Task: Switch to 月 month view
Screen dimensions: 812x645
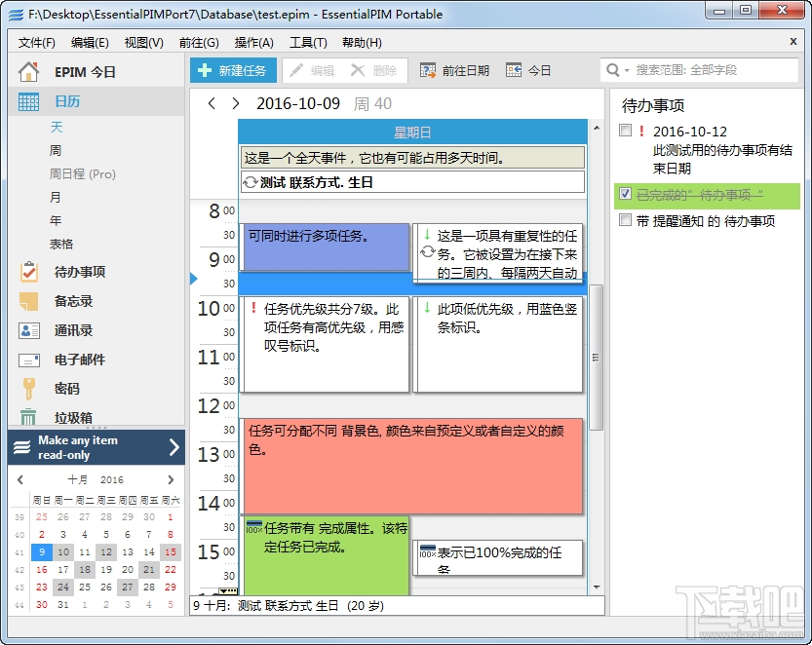Action: coord(56,197)
